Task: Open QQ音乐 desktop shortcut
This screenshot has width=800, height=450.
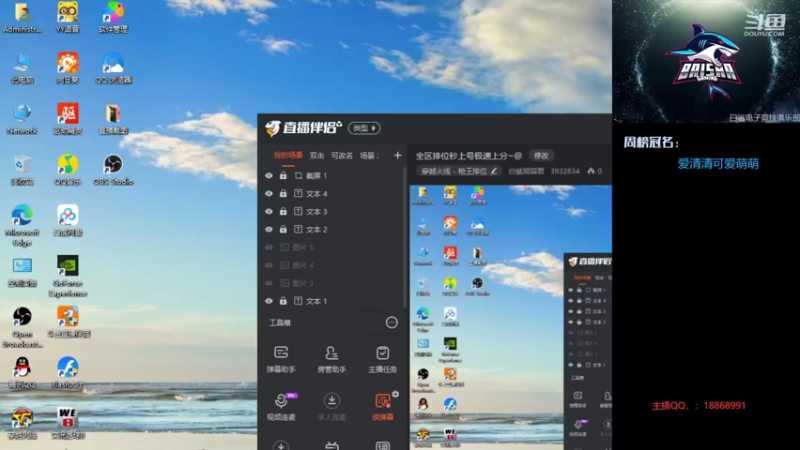Action: pos(67,170)
